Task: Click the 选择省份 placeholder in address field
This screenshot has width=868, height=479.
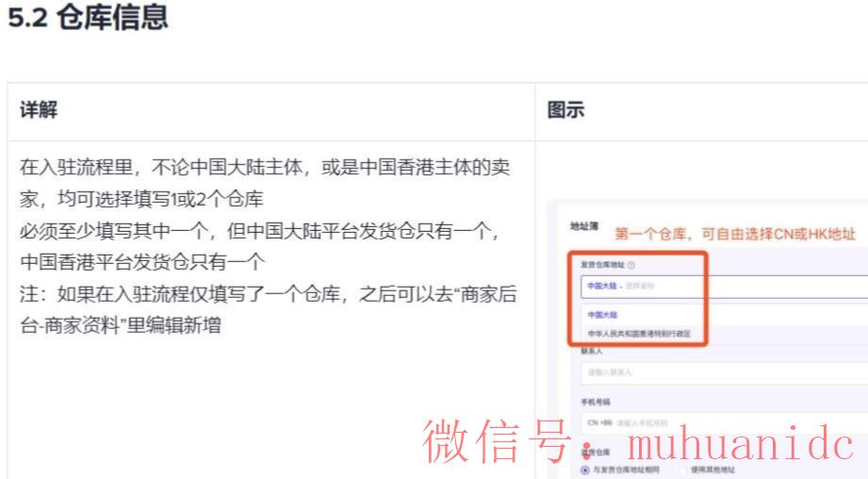Action: [640, 285]
